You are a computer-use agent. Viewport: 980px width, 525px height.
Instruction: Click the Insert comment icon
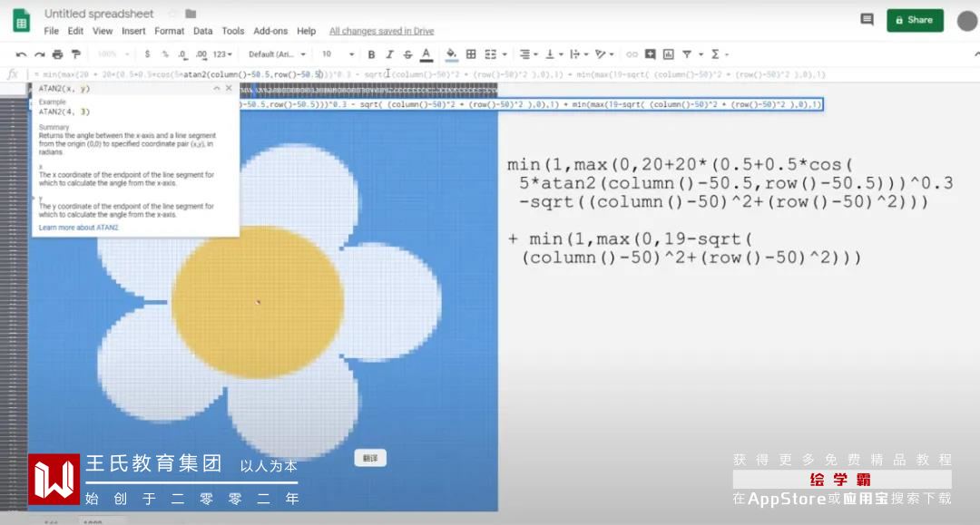650,55
